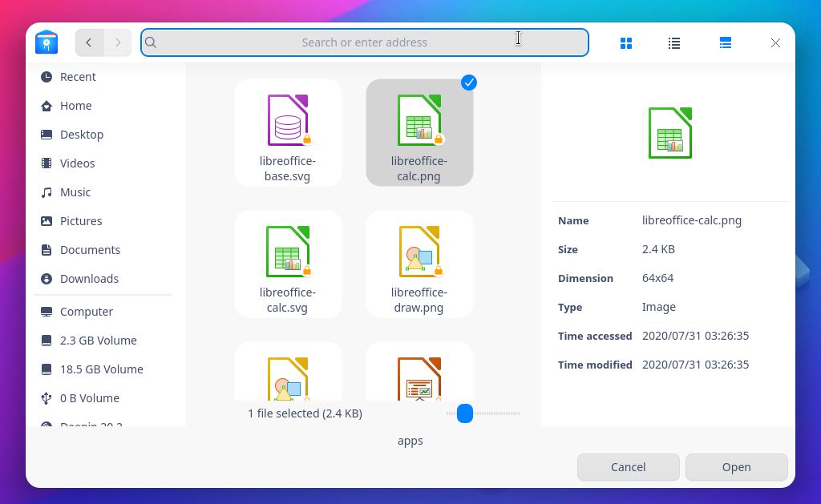Click the search magnifier icon
Screen dimensions: 821x504
151,42
